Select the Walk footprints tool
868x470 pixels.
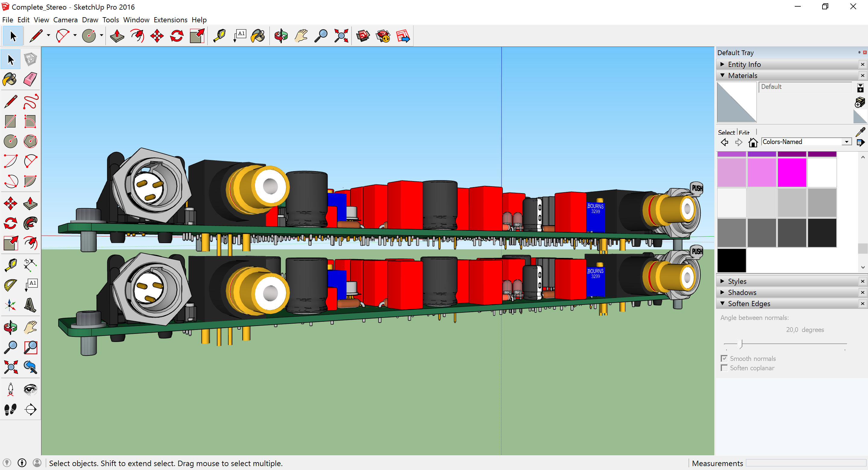[x=11, y=409]
